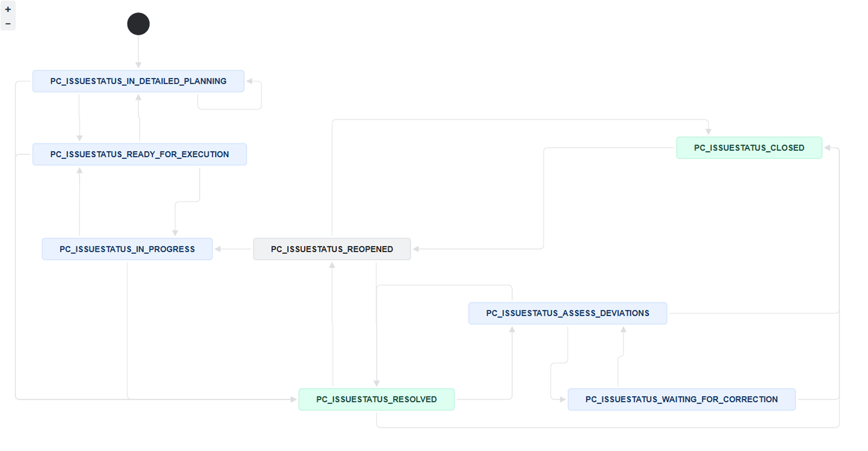Click the green PC_ISSUESTATUS_CLOSED state
Screen dimensions: 868x451
(x=749, y=148)
